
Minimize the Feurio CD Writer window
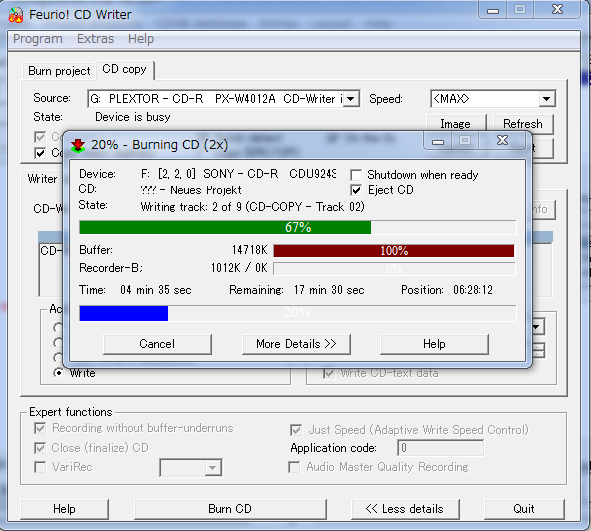[493, 10]
